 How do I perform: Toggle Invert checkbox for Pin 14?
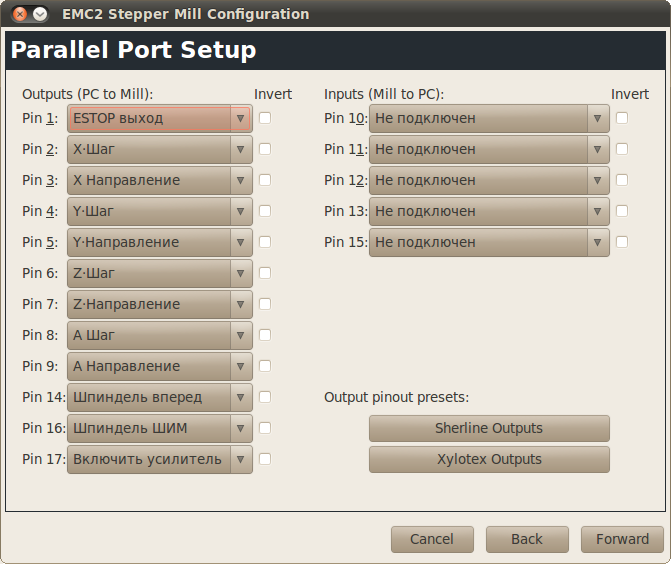pyautogui.click(x=265, y=397)
